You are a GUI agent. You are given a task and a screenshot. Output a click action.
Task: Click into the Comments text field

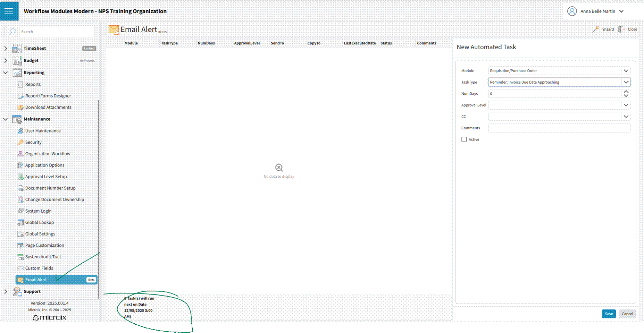click(559, 128)
